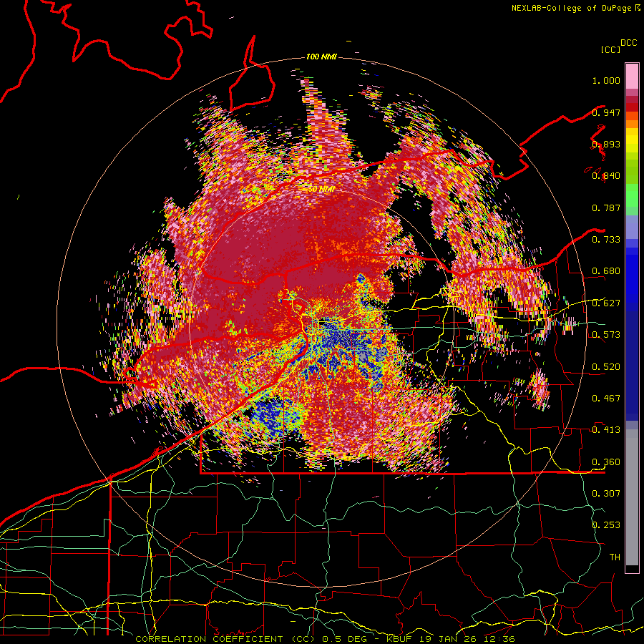This screenshot has width=644, height=644.
Task: Click the yellow segment of the color scale
Action: tap(632, 141)
